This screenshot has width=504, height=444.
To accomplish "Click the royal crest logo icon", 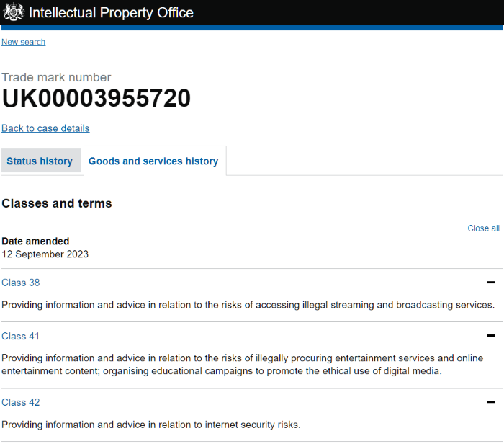I will 14,12.
